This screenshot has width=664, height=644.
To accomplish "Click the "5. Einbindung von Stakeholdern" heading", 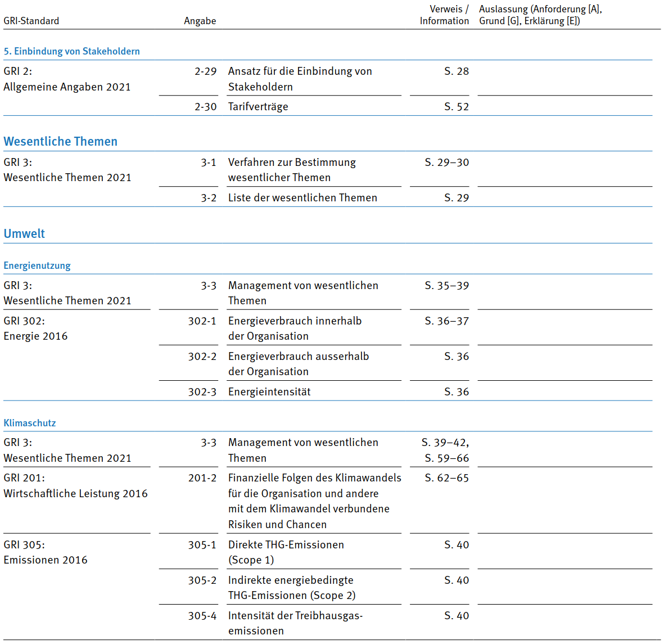I will (71, 51).
